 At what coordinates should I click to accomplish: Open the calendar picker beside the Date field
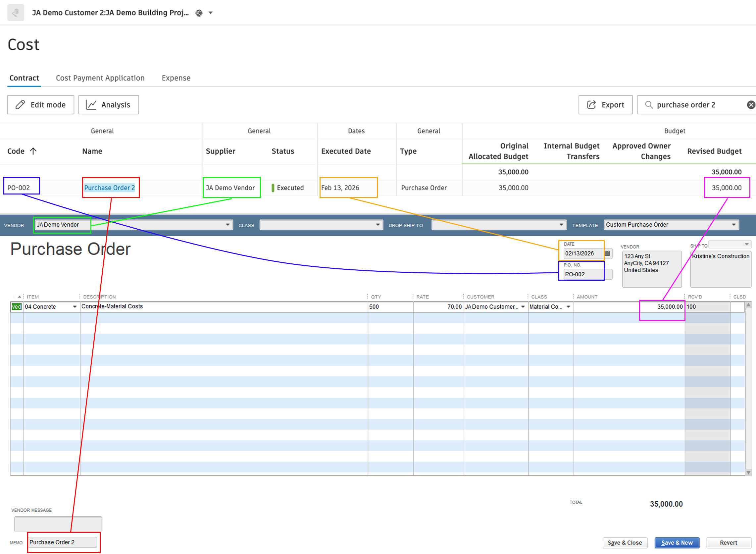607,253
